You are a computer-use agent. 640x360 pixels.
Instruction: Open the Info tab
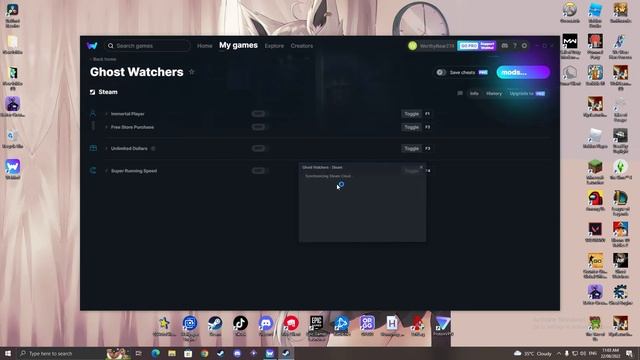pos(474,93)
